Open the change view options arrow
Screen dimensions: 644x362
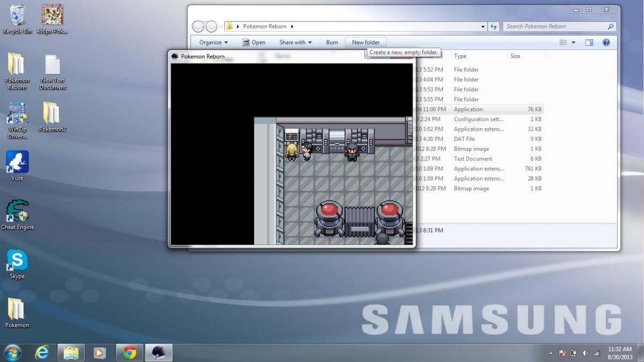pos(573,42)
